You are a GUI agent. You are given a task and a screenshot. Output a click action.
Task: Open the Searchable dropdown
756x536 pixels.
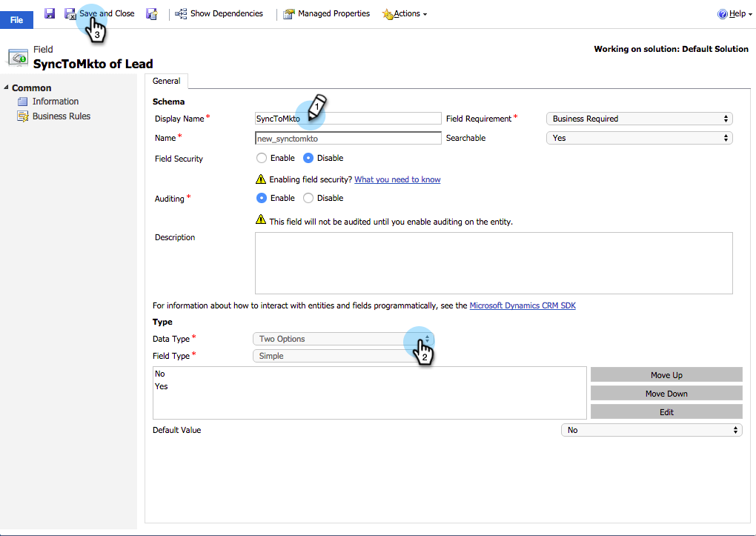point(639,138)
